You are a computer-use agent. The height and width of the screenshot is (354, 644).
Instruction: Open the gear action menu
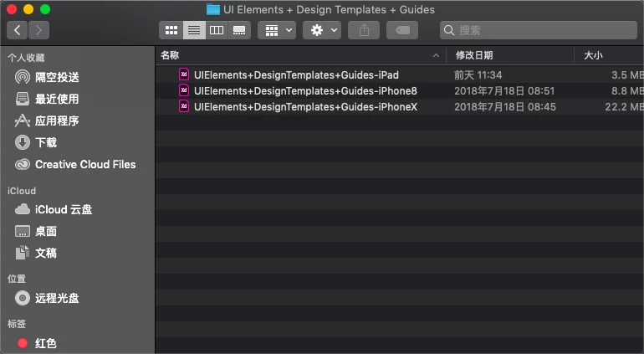click(322, 30)
